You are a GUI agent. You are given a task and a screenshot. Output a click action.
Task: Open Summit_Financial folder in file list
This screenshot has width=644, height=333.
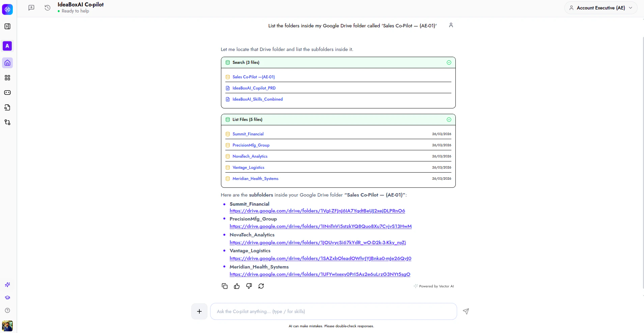(248, 134)
